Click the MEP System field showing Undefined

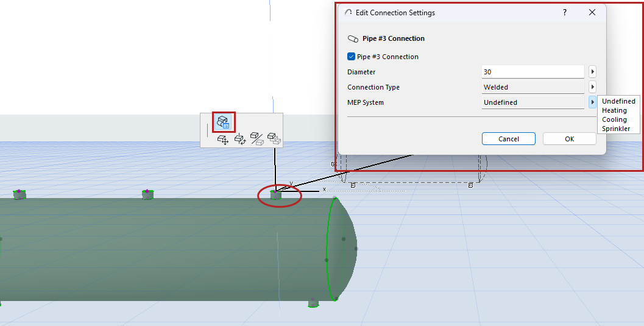[x=533, y=102]
